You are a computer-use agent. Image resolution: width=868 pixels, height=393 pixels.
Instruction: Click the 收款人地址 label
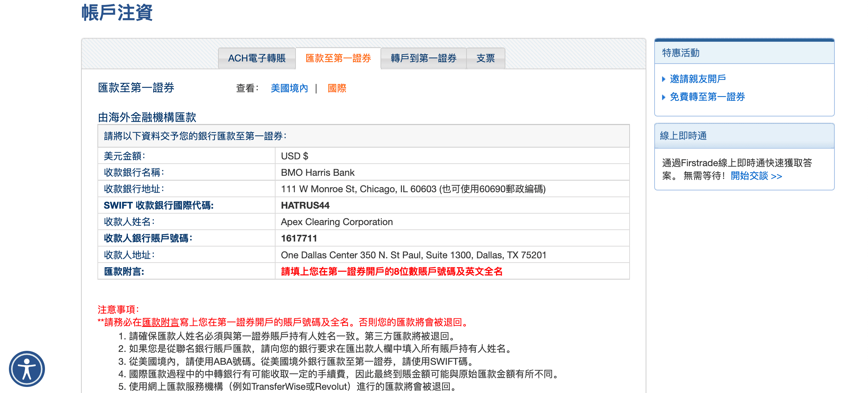[x=129, y=255]
